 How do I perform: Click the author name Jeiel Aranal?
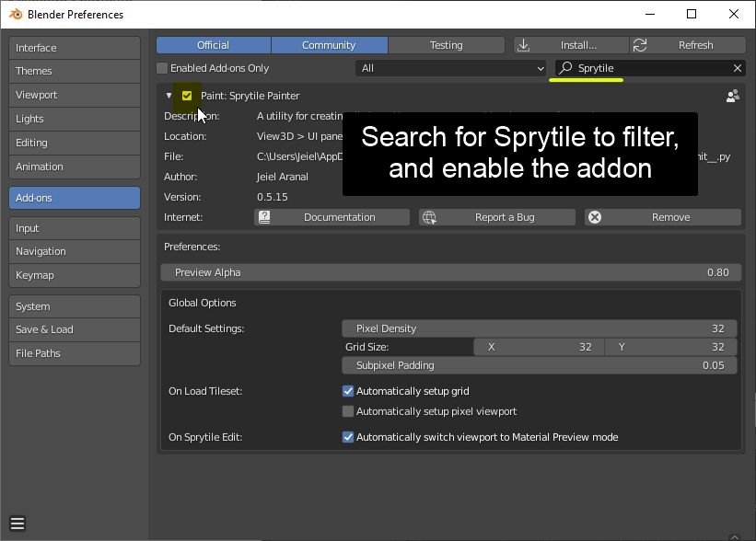283,177
